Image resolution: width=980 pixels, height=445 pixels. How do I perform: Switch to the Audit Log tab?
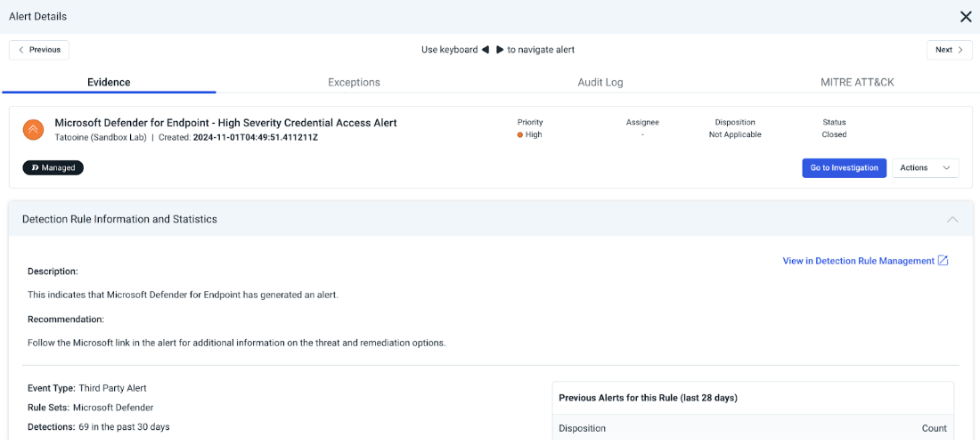tap(600, 82)
